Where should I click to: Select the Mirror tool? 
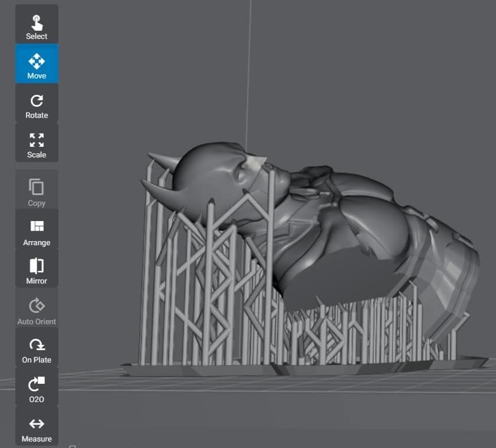[x=36, y=268]
